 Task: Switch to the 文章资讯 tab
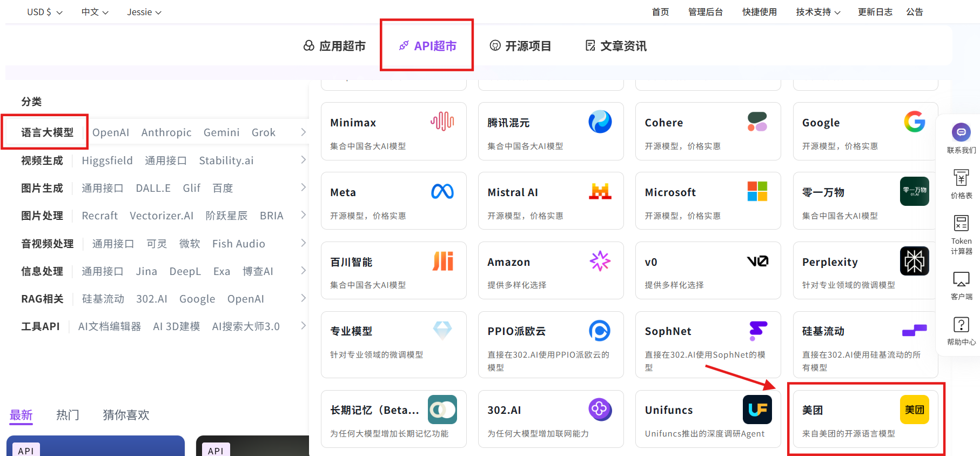[x=616, y=46]
